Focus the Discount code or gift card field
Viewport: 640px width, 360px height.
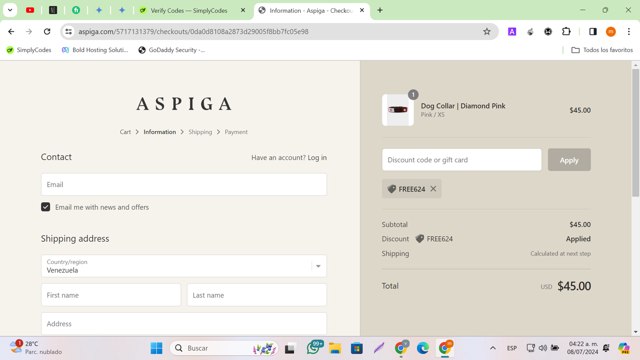click(x=462, y=160)
